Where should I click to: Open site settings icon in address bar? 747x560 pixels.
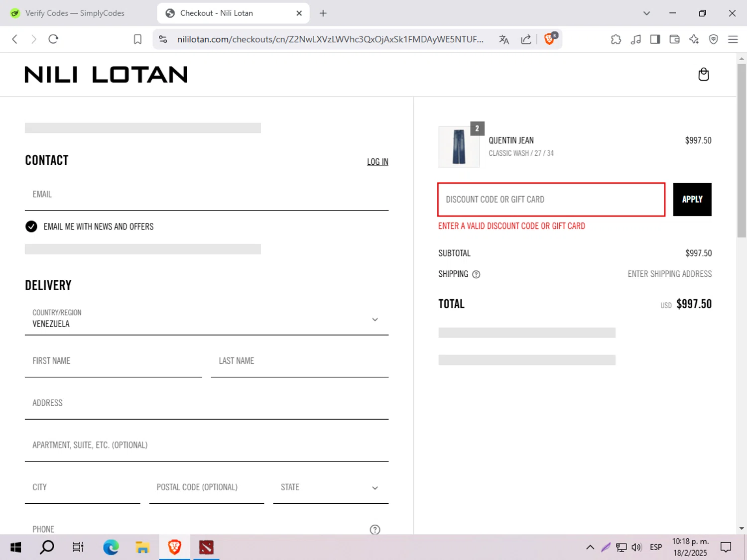(x=163, y=39)
